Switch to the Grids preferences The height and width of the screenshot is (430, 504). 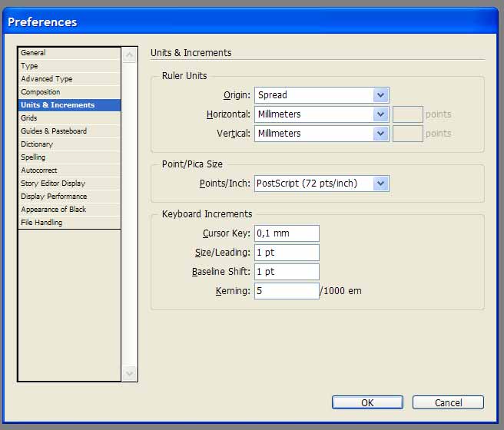(x=69, y=117)
